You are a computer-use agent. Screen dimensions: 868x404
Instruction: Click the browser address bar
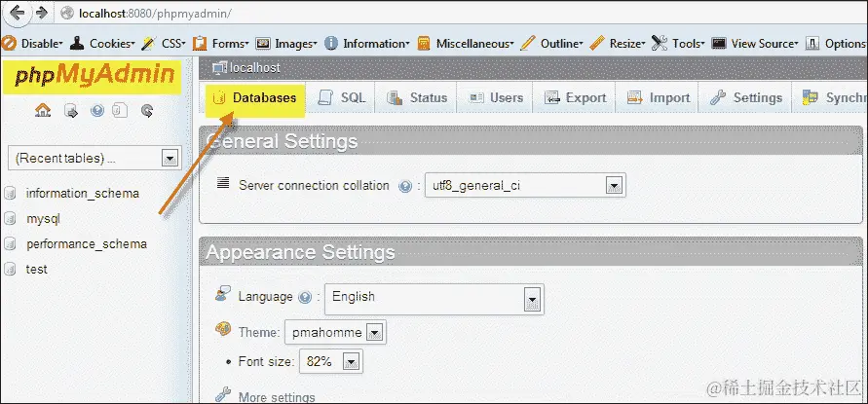click(460, 13)
